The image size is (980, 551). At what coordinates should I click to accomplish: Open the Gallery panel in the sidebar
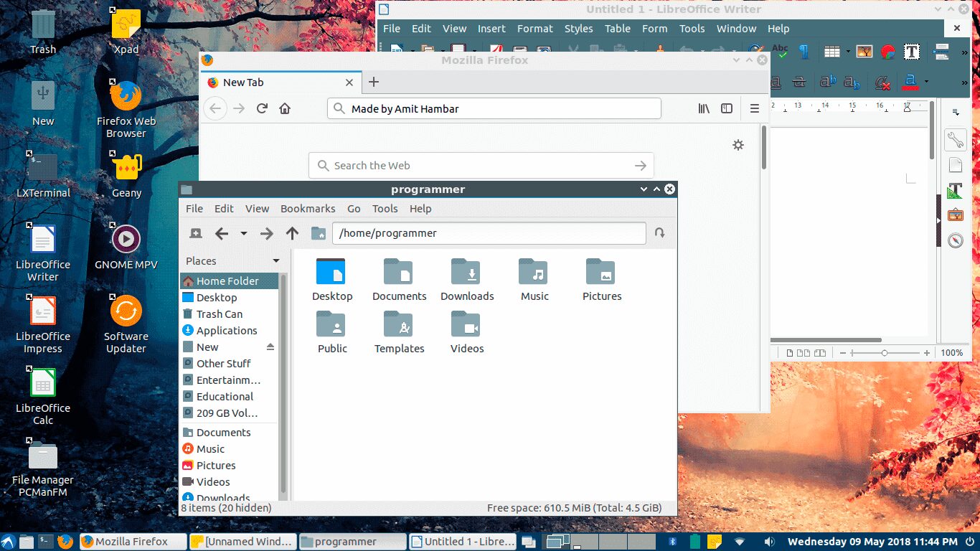(956, 215)
